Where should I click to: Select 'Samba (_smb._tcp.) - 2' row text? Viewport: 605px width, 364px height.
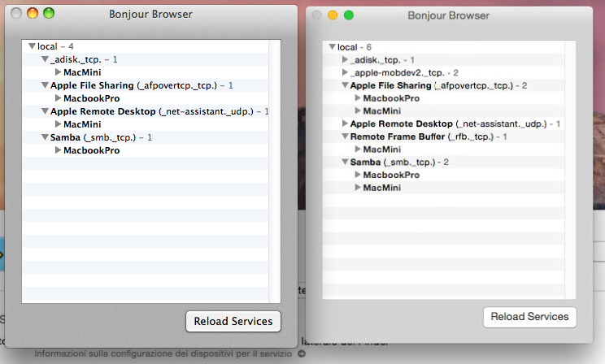[x=399, y=162]
